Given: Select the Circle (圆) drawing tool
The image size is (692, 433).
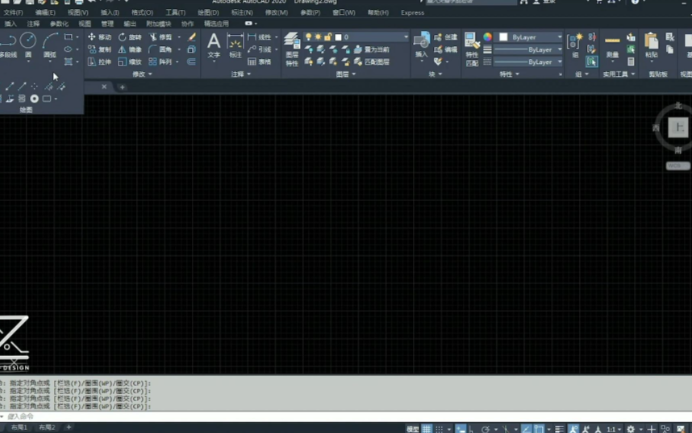Looking at the screenshot, I should (x=28, y=43).
